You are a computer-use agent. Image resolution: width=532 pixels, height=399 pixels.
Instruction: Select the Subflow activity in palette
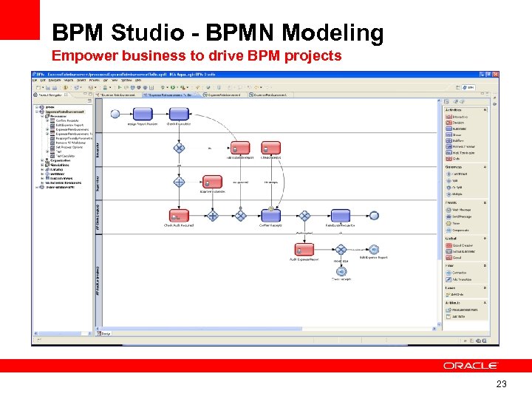(454, 141)
